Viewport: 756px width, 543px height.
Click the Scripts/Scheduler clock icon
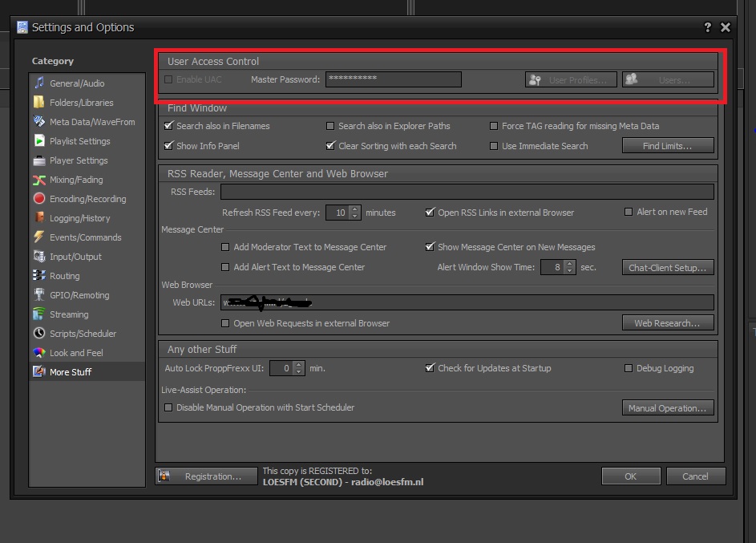[39, 334]
